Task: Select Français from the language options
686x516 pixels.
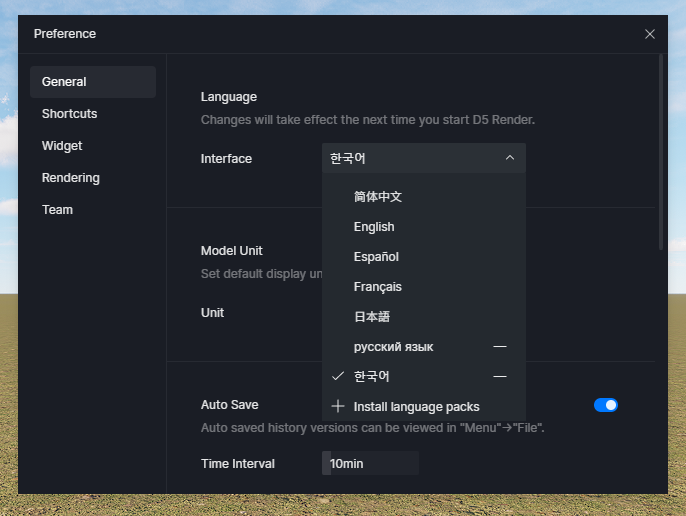Action: pos(378,287)
